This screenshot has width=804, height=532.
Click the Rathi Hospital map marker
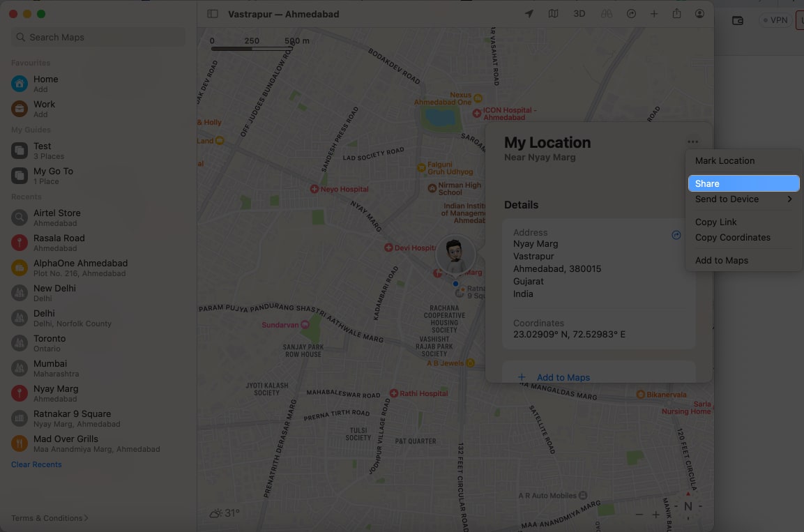(x=394, y=393)
